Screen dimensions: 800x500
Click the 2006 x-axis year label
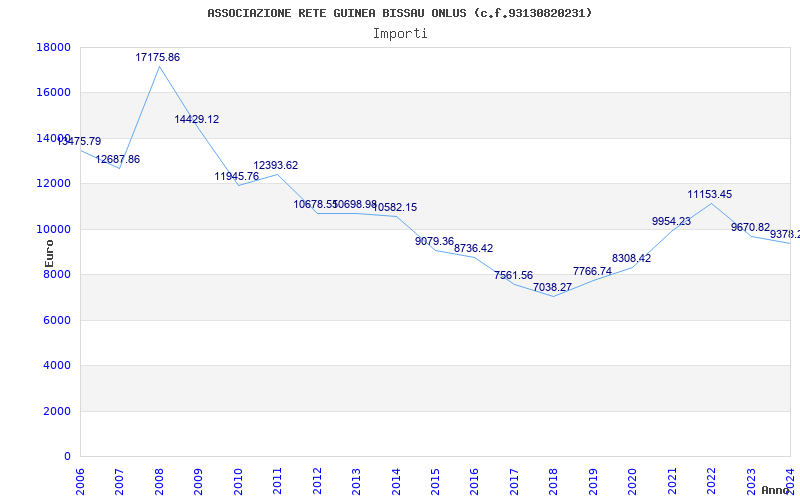pos(80,481)
